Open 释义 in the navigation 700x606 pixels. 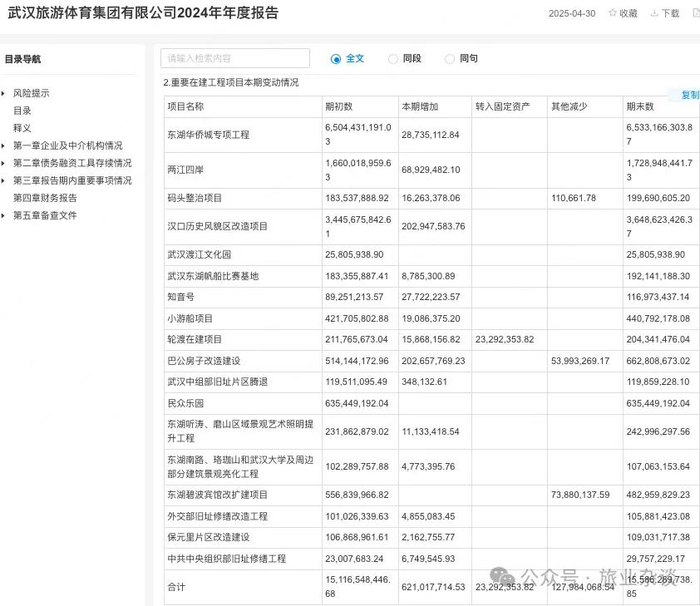tap(22, 128)
